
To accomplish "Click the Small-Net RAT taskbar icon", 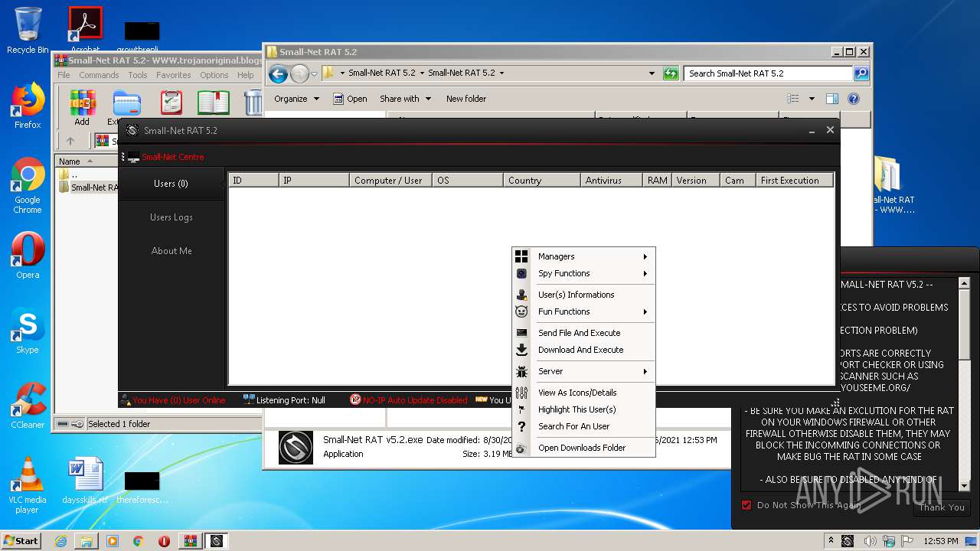I will pyautogui.click(x=216, y=541).
